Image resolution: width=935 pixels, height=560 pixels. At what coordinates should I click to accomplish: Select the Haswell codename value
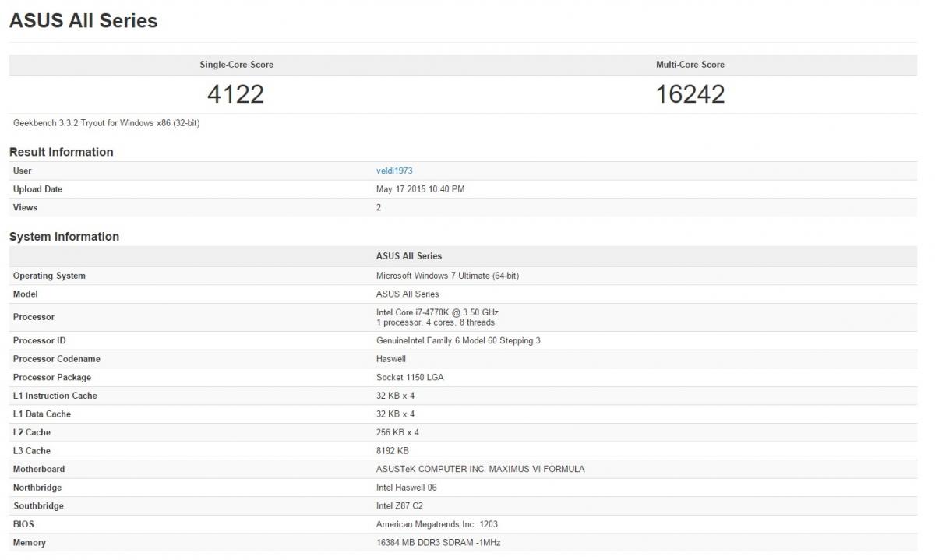[391, 359]
